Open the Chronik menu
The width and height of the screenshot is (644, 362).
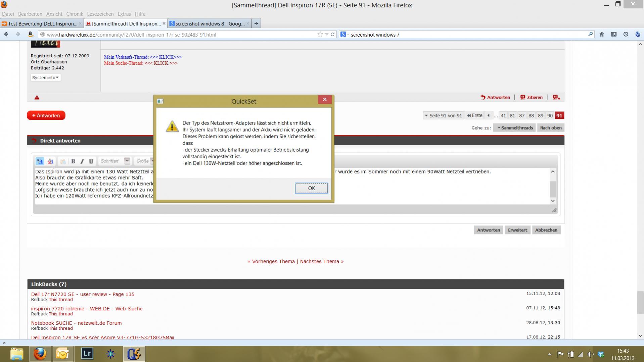(75, 14)
